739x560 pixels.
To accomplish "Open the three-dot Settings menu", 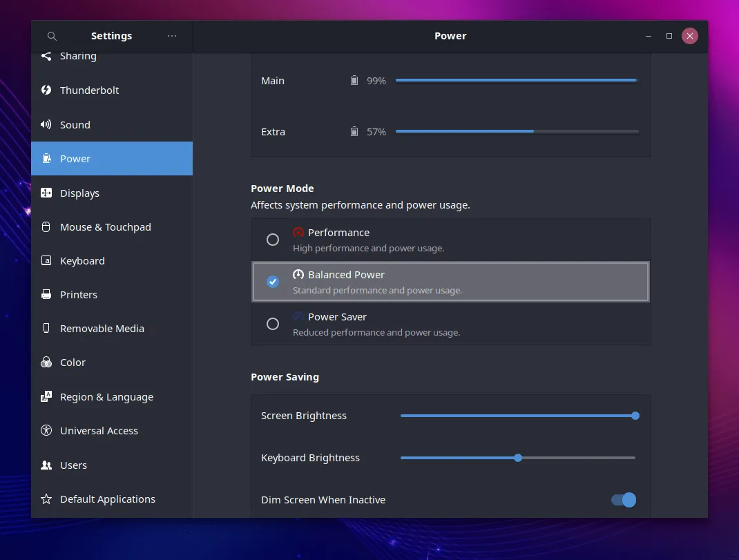I will point(172,36).
